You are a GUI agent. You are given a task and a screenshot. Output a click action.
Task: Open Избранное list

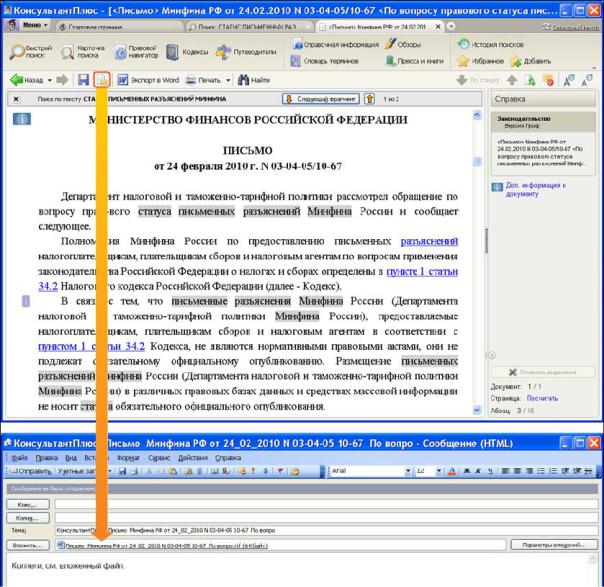pyautogui.click(x=480, y=61)
